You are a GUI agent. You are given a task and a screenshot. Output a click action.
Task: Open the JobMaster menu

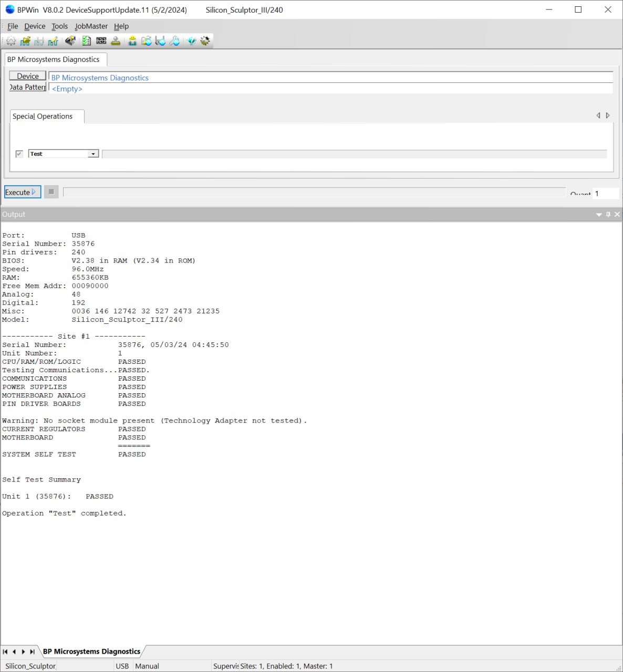click(91, 26)
